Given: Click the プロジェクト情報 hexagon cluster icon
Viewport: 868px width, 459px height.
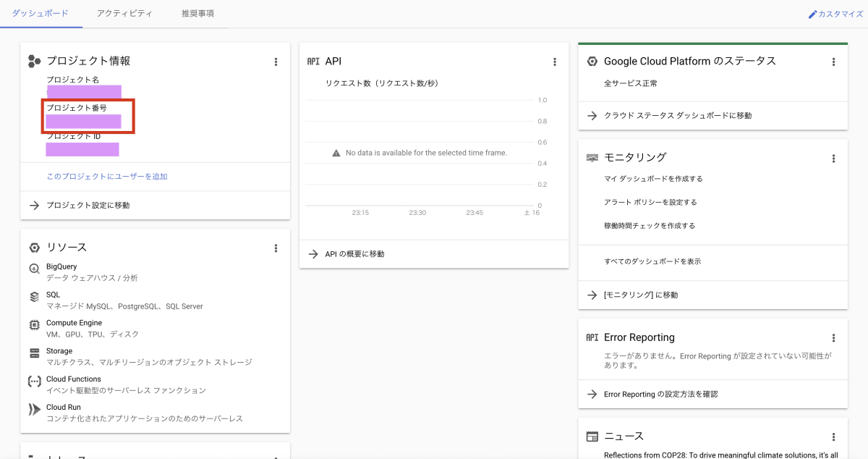Looking at the screenshot, I should click(x=34, y=62).
